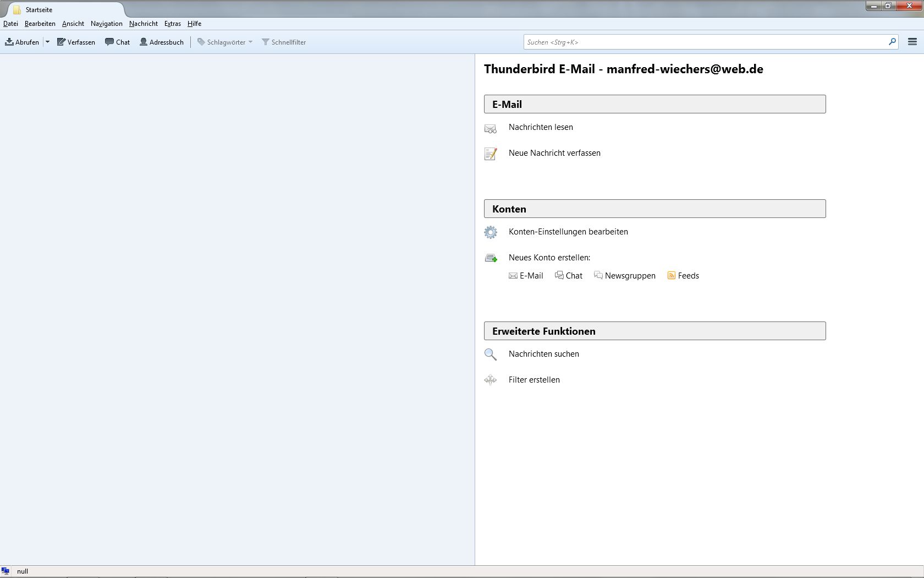Create a new Newsgruppen account
The width and height of the screenshot is (924, 578).
tap(625, 276)
